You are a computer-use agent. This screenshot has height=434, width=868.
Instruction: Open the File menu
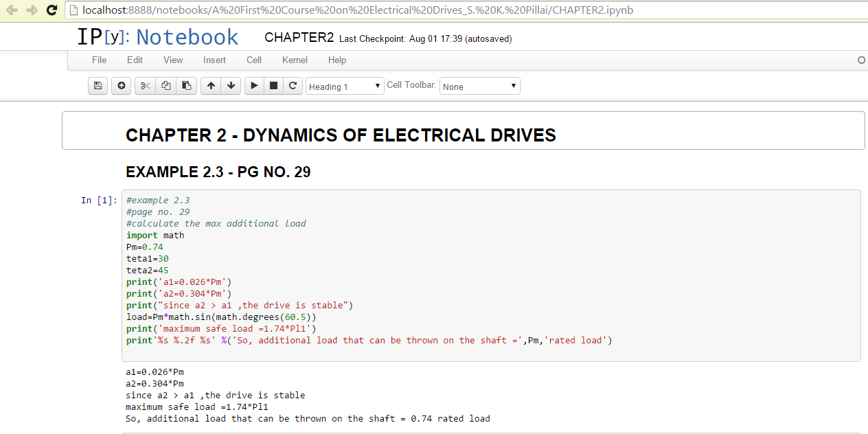99,60
